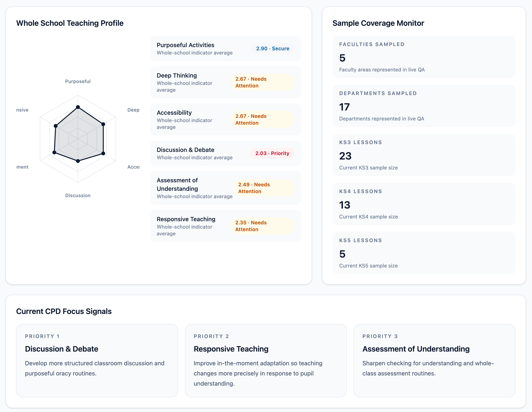Select the '2.90 · Secure' badge
The width and height of the screenshot is (532, 412).
273,48
